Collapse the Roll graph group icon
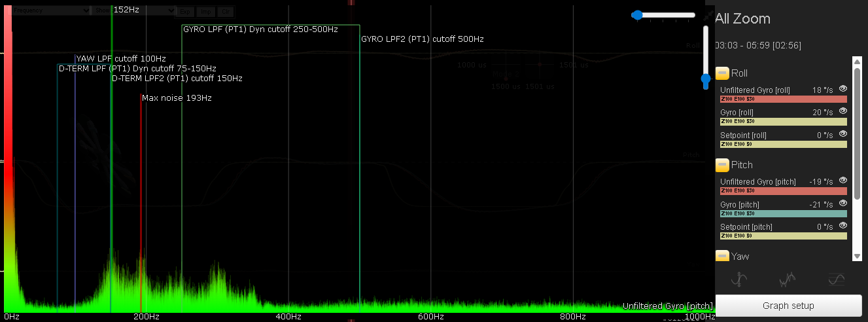Viewport: 868px width, 322px height. click(722, 73)
